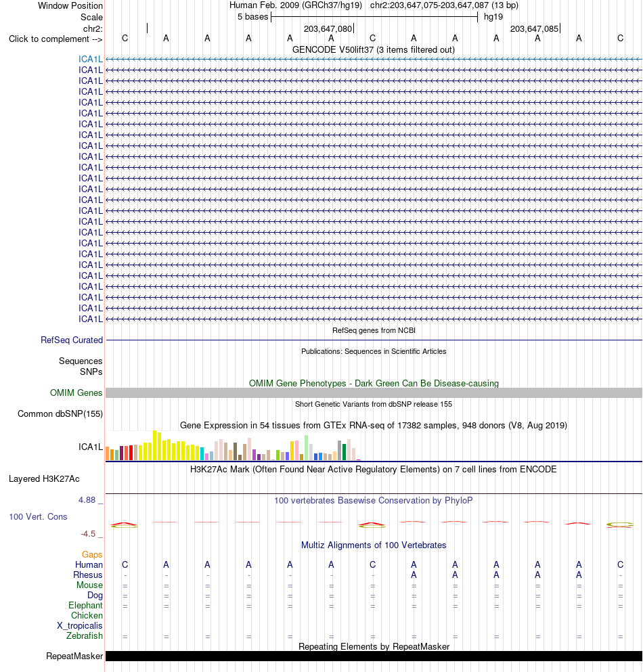Click the '-4.5 _' lower conservation scale value
The height and width of the screenshot is (672, 643).
click(x=92, y=533)
